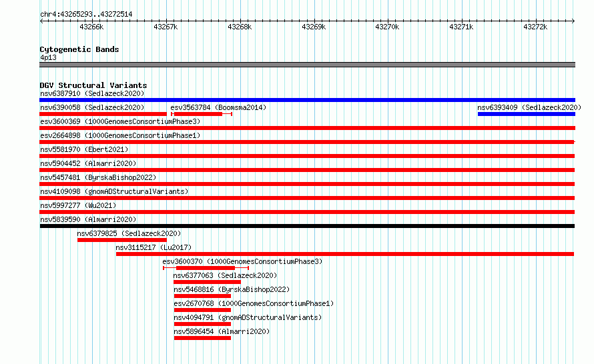The width and height of the screenshot is (594, 364).
Task: Open the nsv5896454 (Almarri2020) label
Action: click(x=222, y=331)
